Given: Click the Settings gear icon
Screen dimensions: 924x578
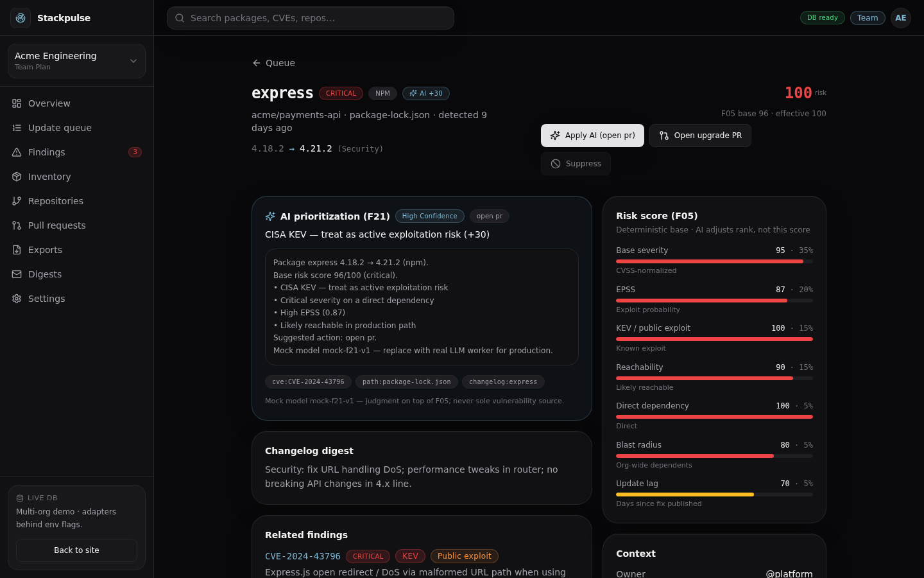Looking at the screenshot, I should (17, 299).
